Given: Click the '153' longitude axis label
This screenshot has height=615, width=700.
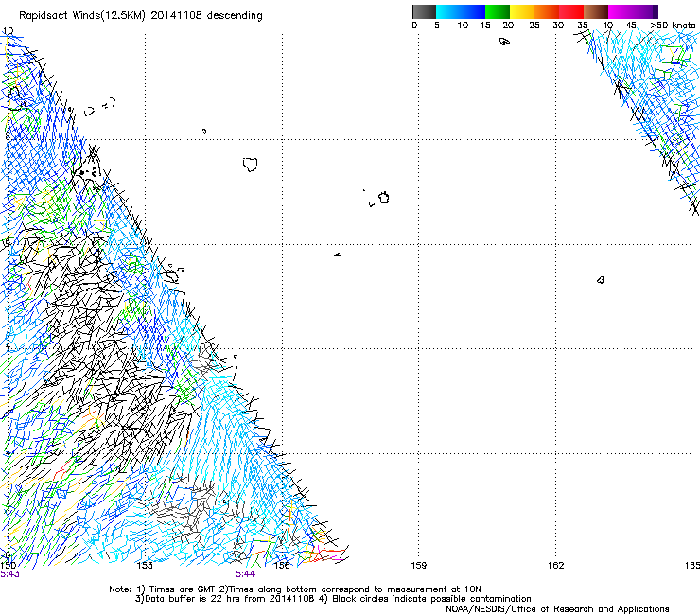Looking at the screenshot, I should 145,566.
